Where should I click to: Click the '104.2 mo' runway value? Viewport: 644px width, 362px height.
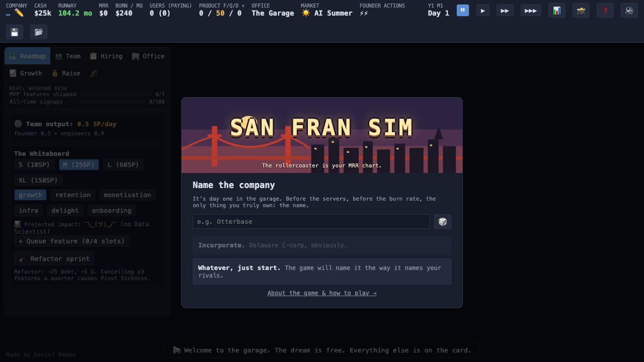point(75,13)
